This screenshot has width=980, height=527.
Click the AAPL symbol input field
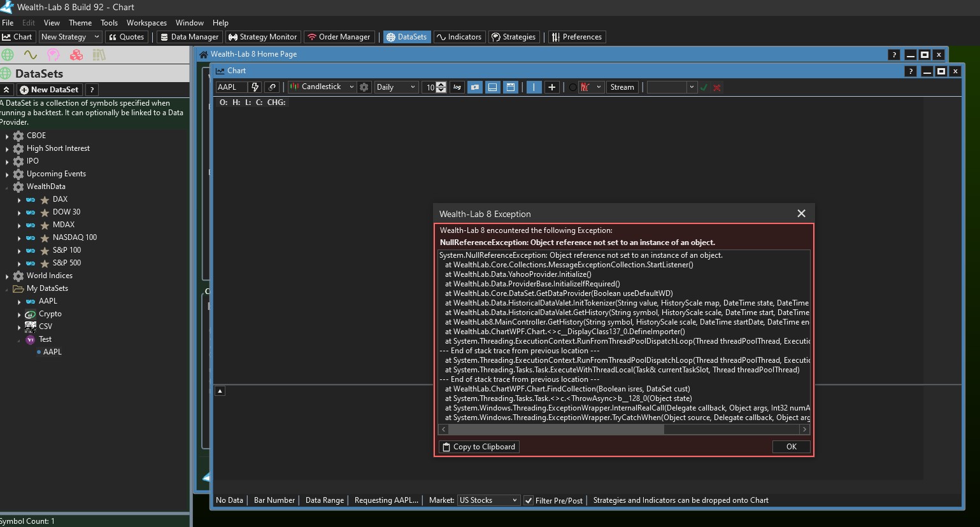[x=231, y=87]
